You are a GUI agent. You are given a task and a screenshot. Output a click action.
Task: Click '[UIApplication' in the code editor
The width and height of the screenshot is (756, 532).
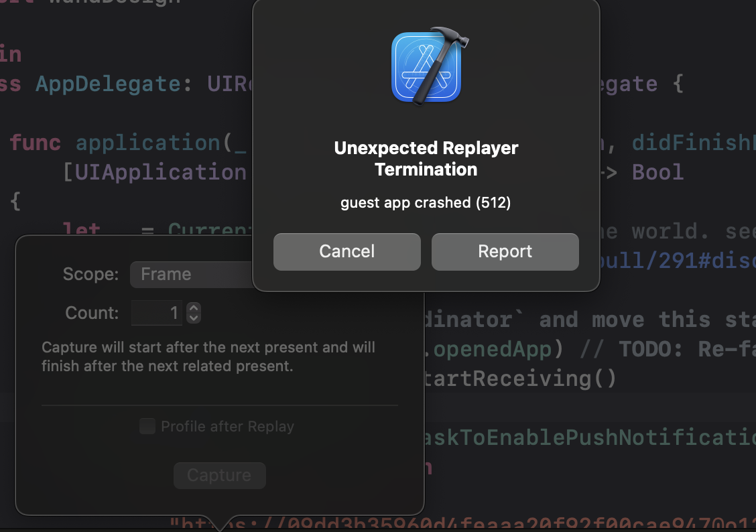[x=155, y=172]
